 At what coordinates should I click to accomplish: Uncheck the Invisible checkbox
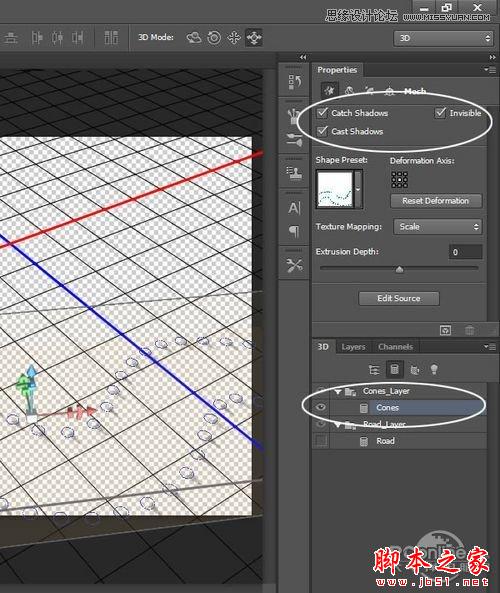coord(440,113)
